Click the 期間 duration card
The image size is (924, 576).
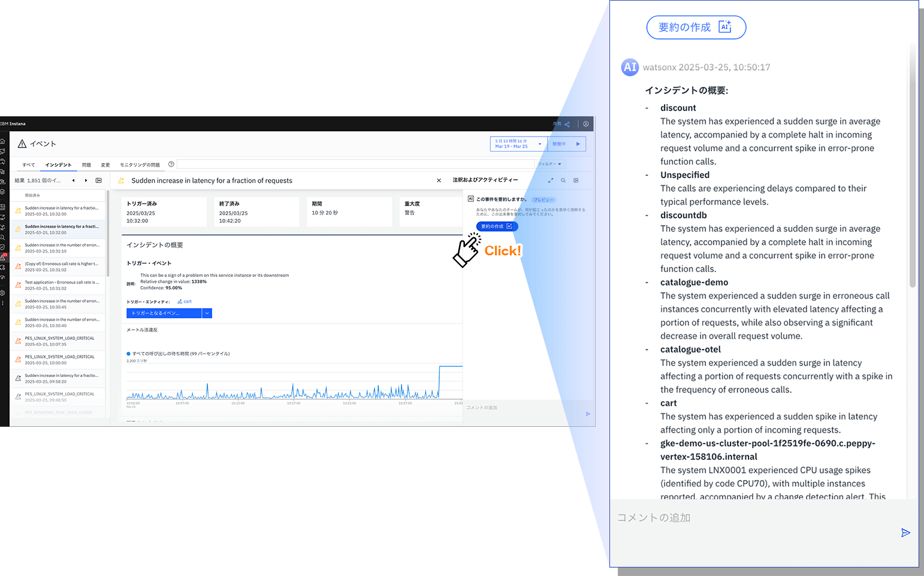(x=349, y=212)
